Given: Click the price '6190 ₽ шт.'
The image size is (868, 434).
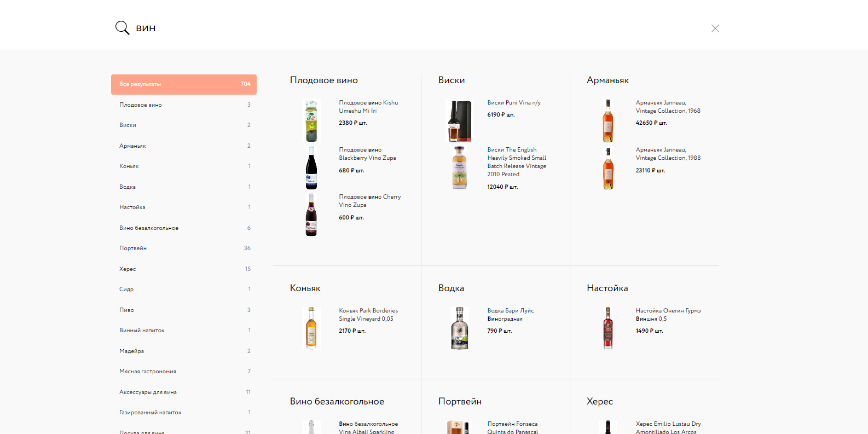Looking at the screenshot, I should (501, 115).
